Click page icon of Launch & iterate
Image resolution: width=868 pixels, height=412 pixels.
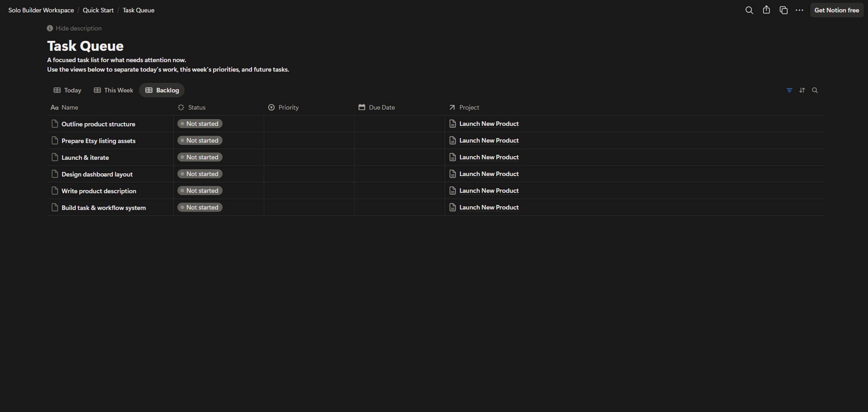55,157
